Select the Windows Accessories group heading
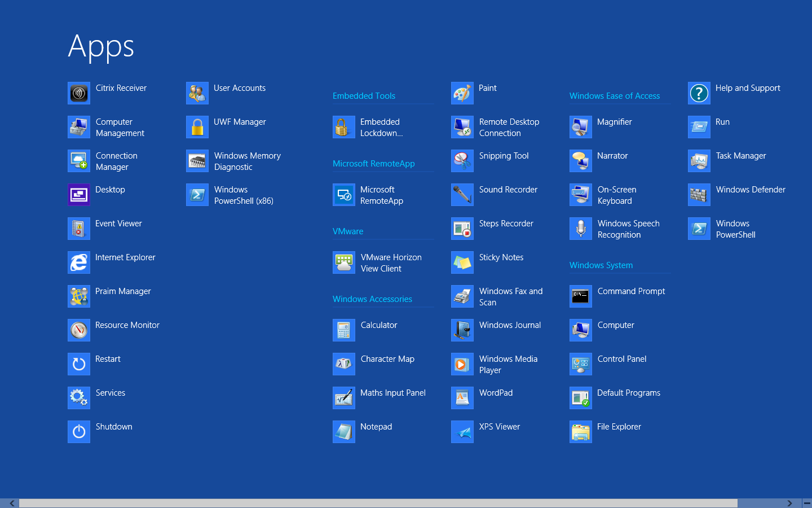Viewport: 812px width, 508px height. (372, 299)
